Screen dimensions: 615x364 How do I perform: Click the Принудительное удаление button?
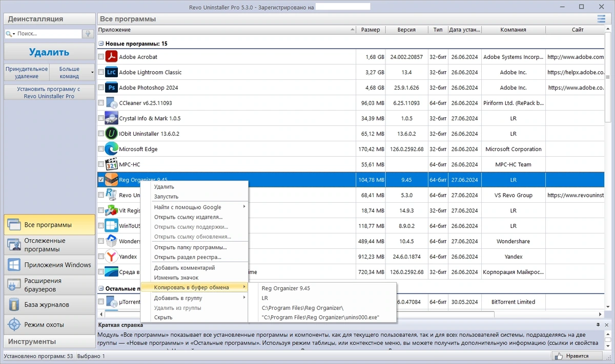[27, 72]
